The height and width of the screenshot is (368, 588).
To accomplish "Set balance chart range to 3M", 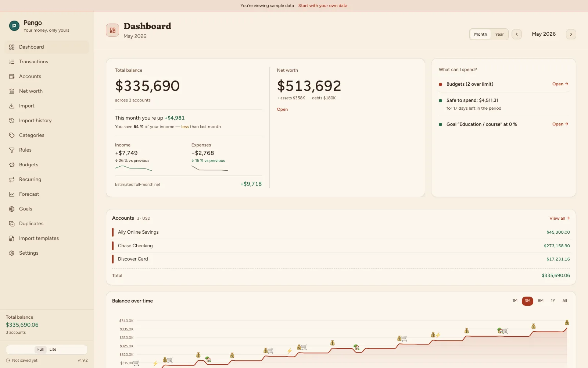I will [x=527, y=301].
